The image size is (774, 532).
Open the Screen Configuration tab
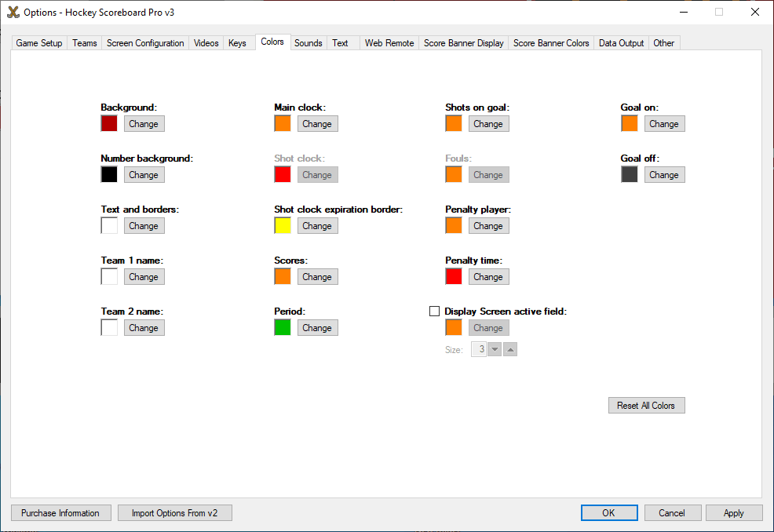[145, 43]
